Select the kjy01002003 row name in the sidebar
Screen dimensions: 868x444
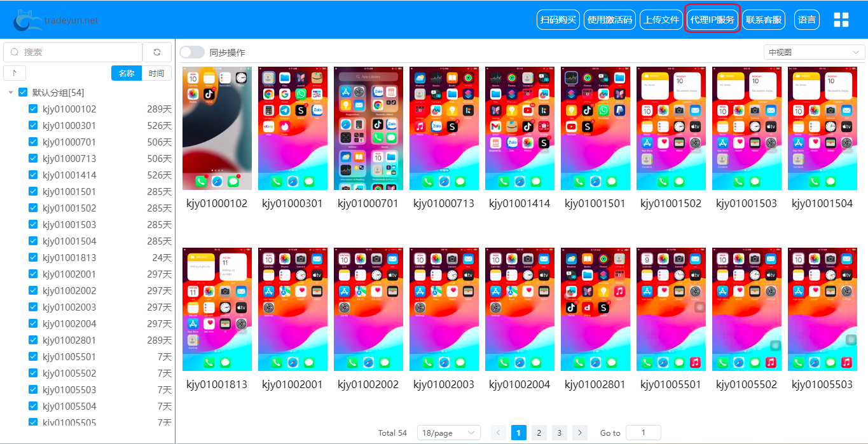[69, 307]
